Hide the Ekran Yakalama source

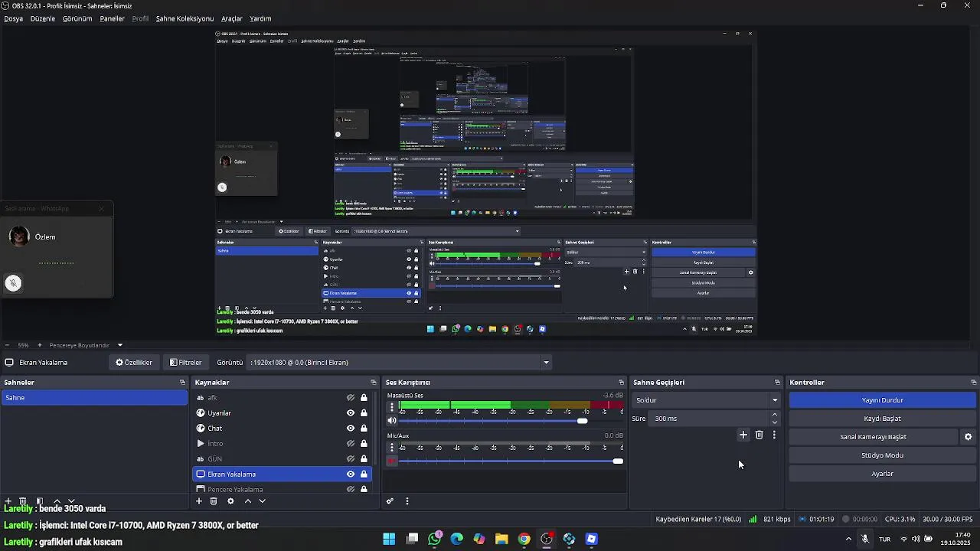pos(351,474)
